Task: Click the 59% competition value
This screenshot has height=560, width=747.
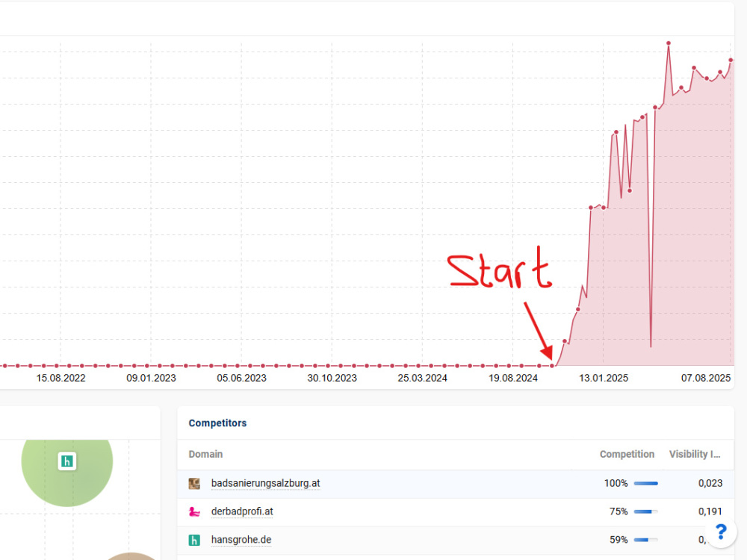Action: click(x=619, y=540)
